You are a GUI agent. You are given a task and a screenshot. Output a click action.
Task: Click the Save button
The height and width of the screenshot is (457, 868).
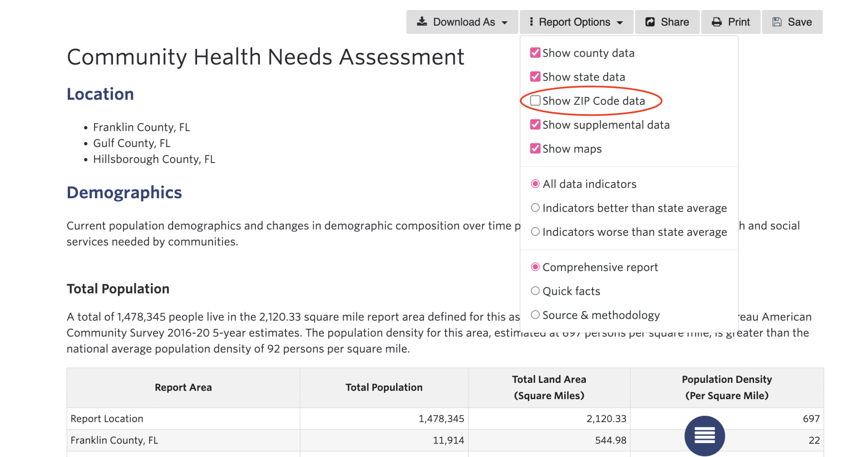click(x=792, y=22)
